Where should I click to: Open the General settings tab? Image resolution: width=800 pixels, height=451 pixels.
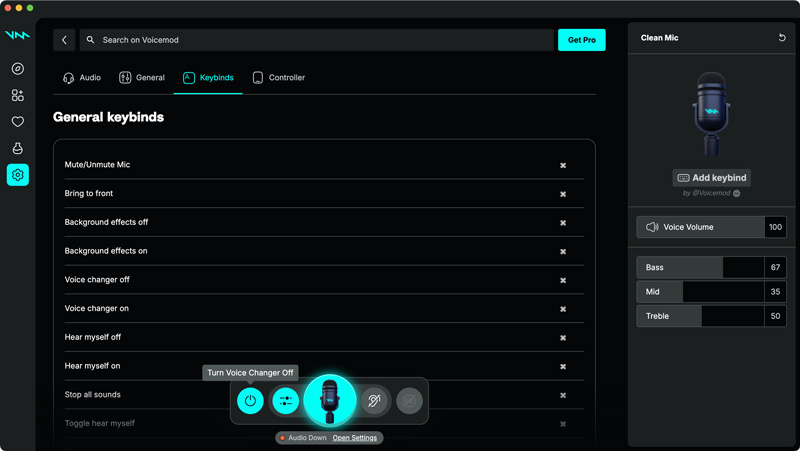pos(142,78)
